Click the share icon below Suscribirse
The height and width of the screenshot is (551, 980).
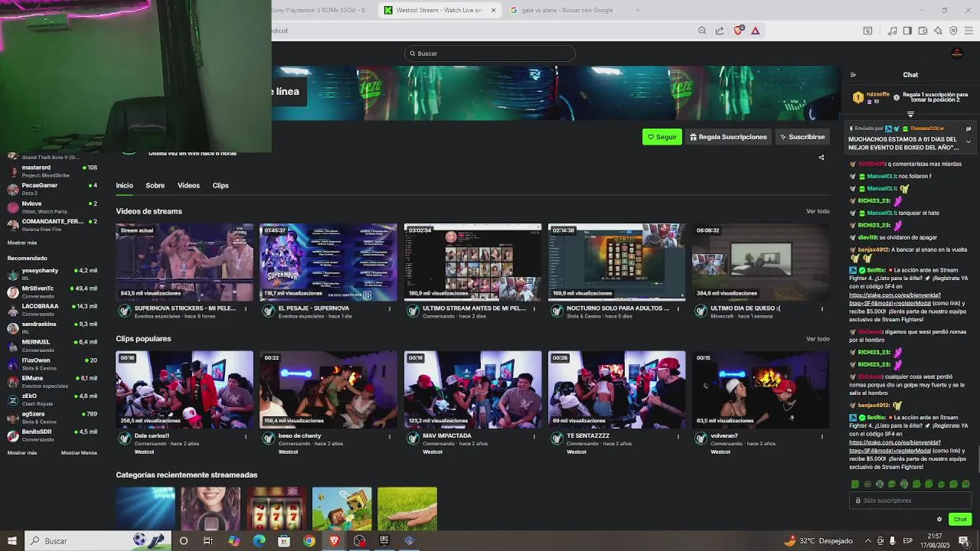(822, 158)
